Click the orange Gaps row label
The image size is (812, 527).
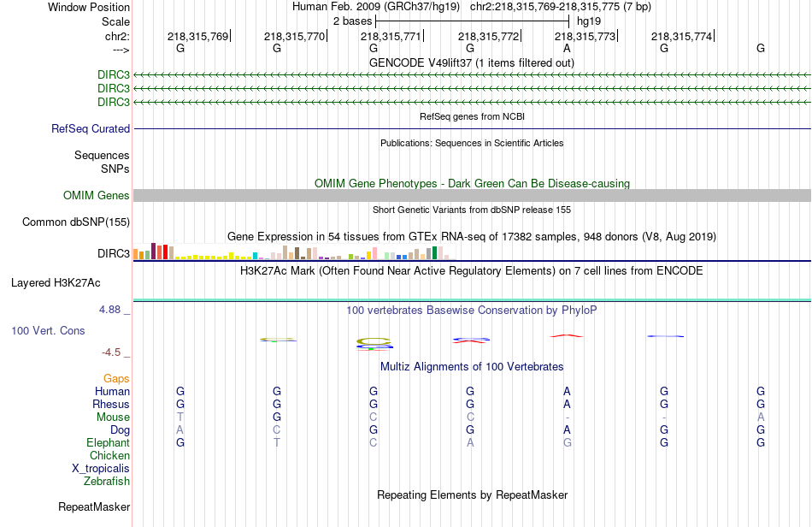coord(116,379)
